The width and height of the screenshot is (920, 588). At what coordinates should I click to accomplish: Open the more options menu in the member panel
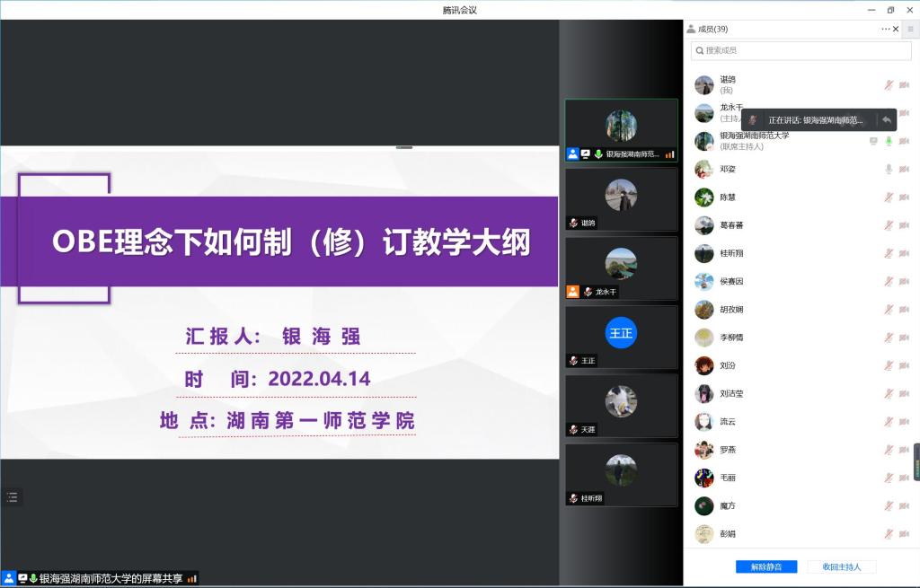[885, 29]
